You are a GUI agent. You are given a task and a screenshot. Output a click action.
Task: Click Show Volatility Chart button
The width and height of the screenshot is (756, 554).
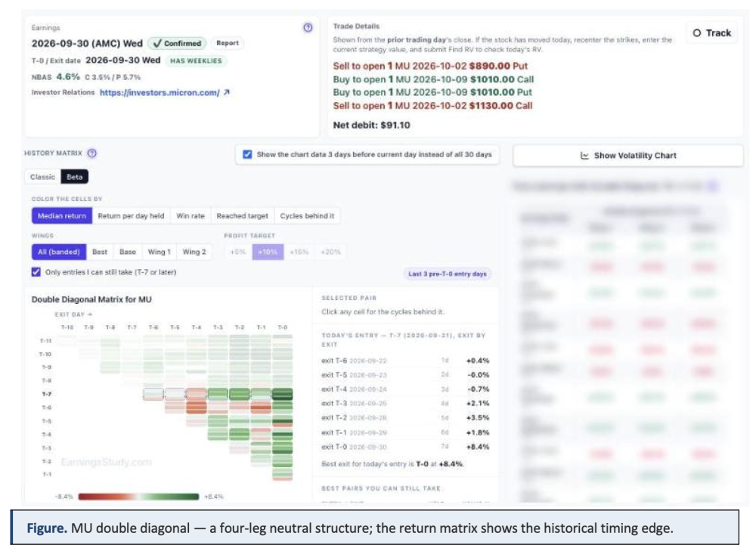tap(627, 155)
